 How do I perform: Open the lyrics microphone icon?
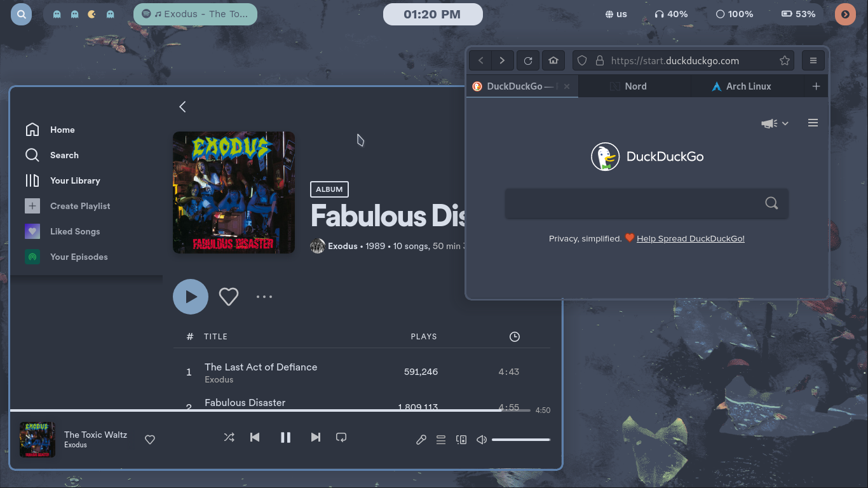click(421, 440)
